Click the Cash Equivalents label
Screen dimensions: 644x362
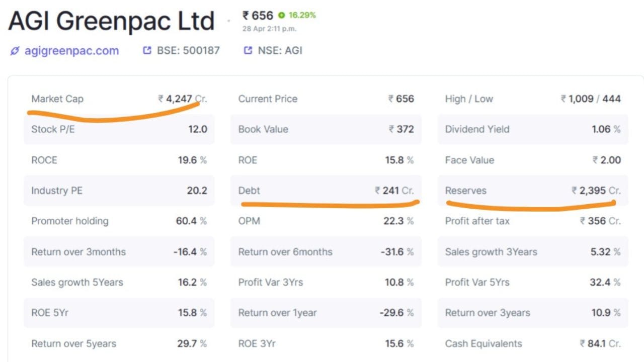point(484,344)
